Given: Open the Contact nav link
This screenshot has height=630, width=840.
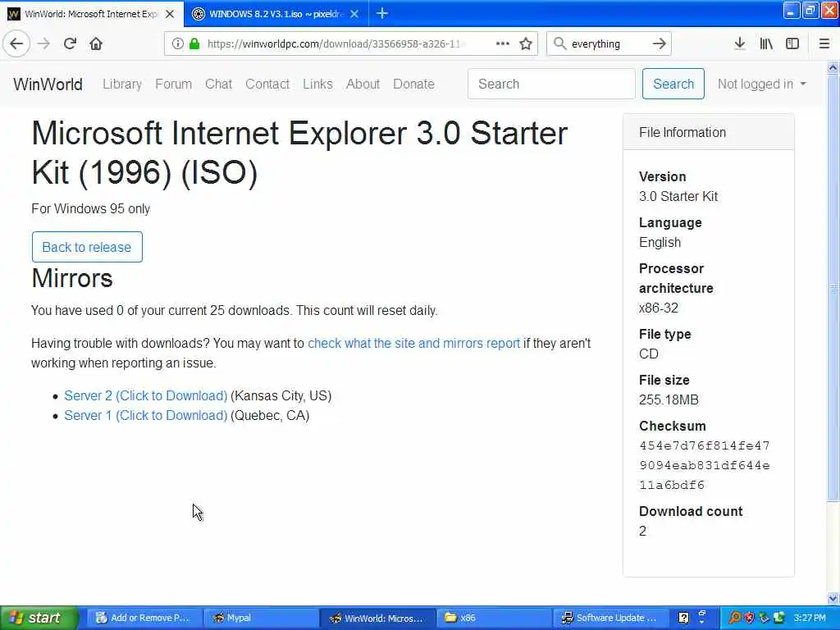Looking at the screenshot, I should pos(267,84).
